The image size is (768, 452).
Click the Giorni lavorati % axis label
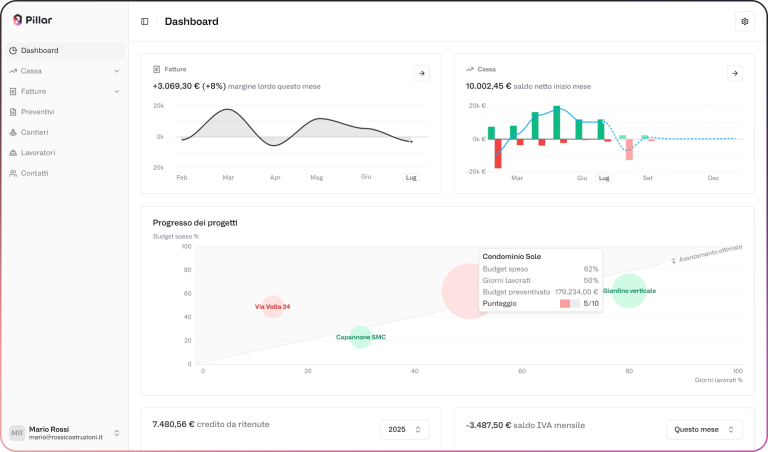pos(719,380)
